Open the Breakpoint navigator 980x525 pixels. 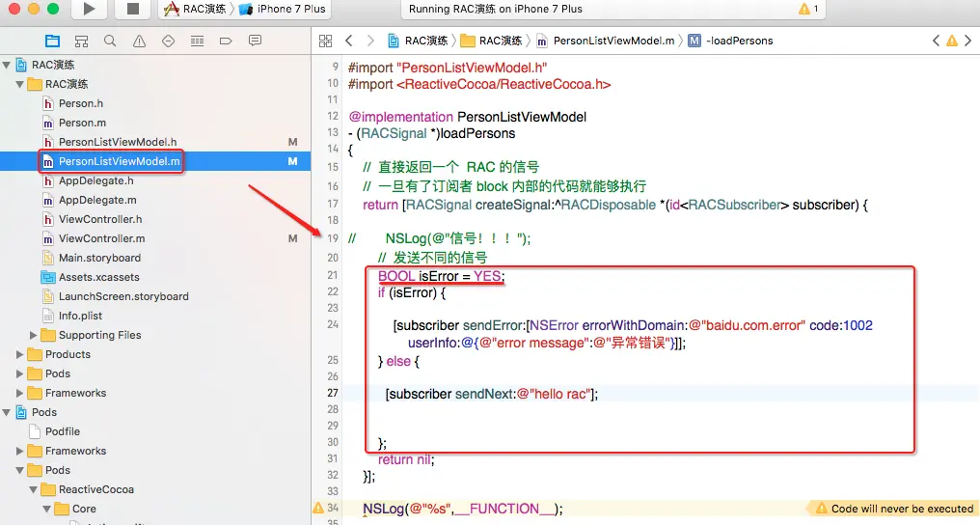(226, 41)
